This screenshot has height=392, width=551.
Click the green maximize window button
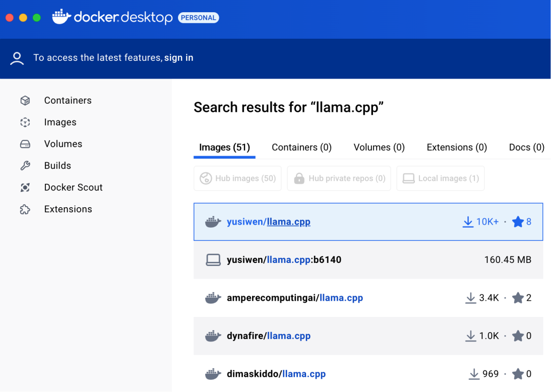point(37,17)
